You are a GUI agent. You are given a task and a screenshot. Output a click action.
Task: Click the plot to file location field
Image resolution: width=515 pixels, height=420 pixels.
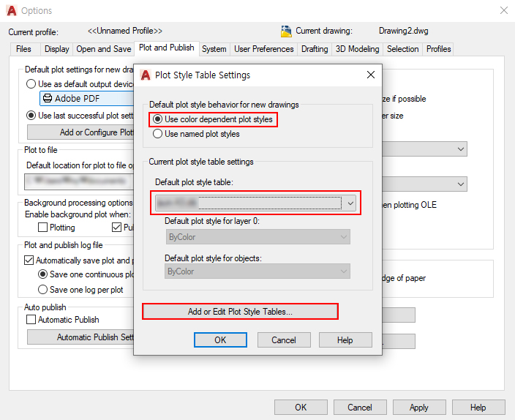click(79, 181)
